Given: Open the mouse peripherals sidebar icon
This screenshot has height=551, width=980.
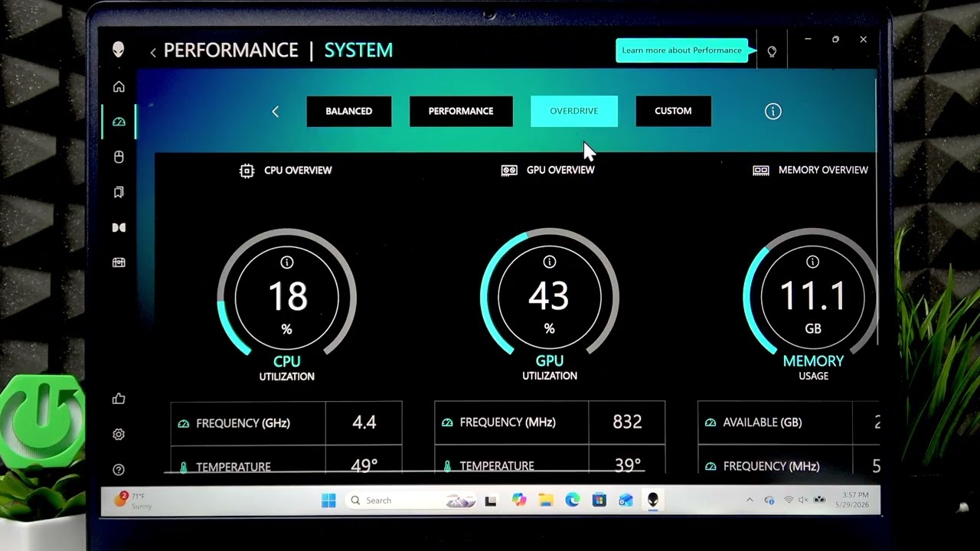Looking at the screenshot, I should 119,157.
